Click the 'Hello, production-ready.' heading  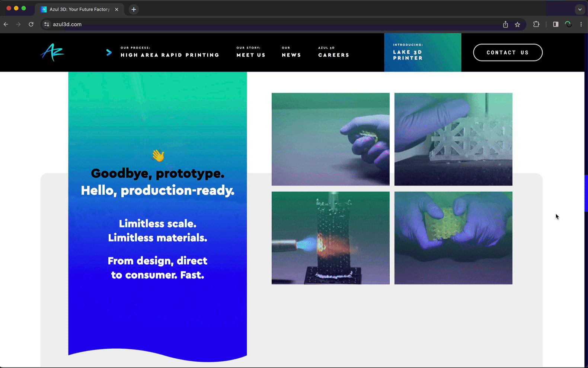point(157,190)
